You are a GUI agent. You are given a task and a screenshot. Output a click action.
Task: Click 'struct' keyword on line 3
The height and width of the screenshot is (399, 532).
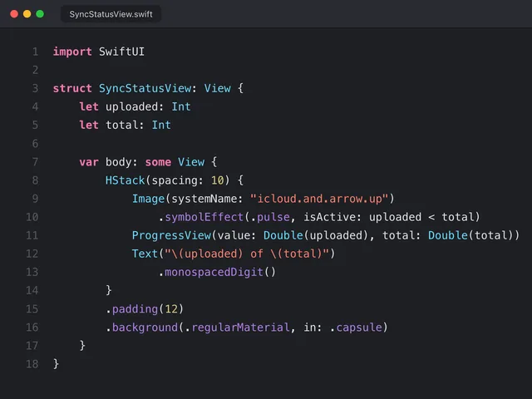tap(72, 89)
